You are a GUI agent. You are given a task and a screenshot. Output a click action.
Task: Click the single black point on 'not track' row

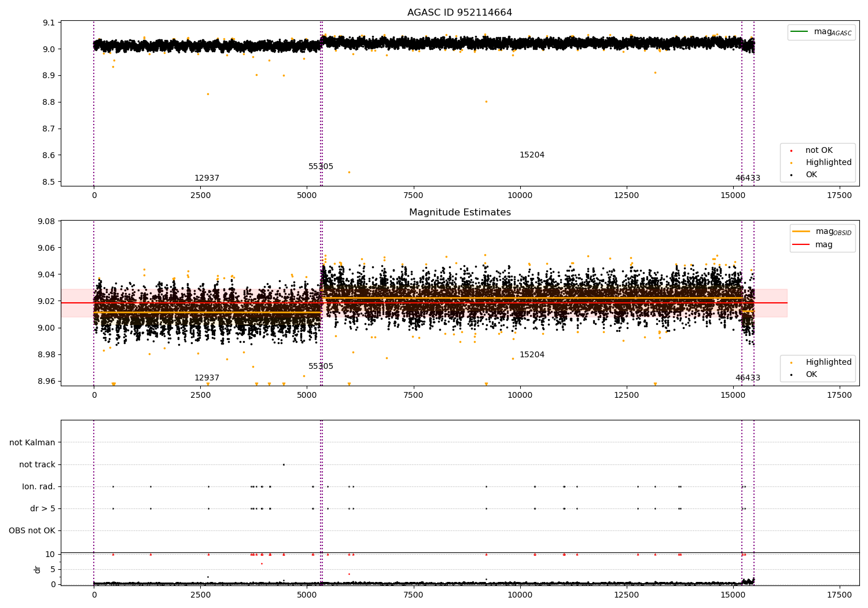coord(284,464)
